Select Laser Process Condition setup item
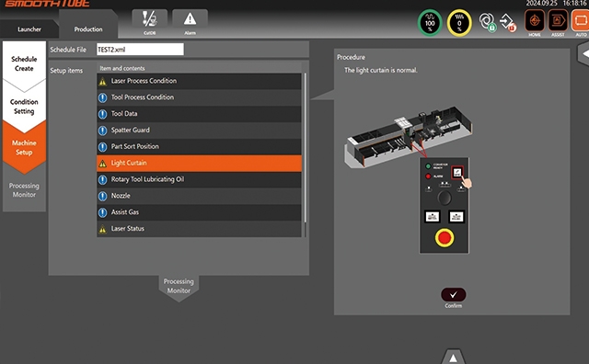 point(199,81)
